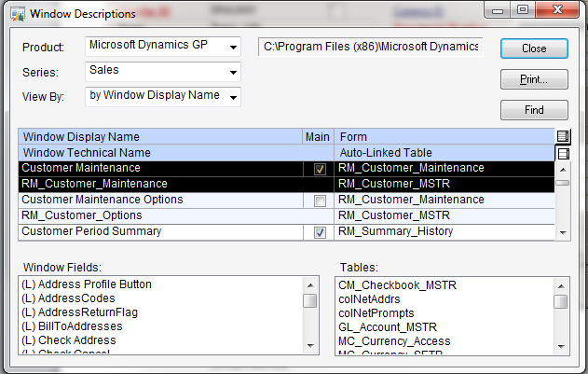Click the Auto-Linked Table header
This screenshot has width=588, height=374.
[444, 153]
